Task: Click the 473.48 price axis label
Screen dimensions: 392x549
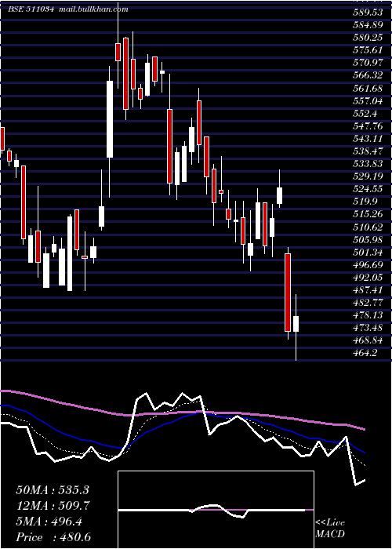Action: click(367, 329)
